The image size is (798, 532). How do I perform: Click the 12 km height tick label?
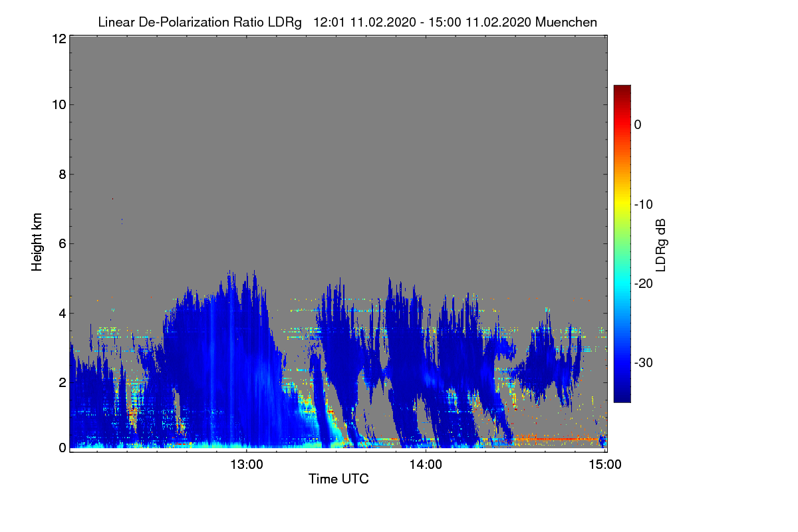coord(58,39)
